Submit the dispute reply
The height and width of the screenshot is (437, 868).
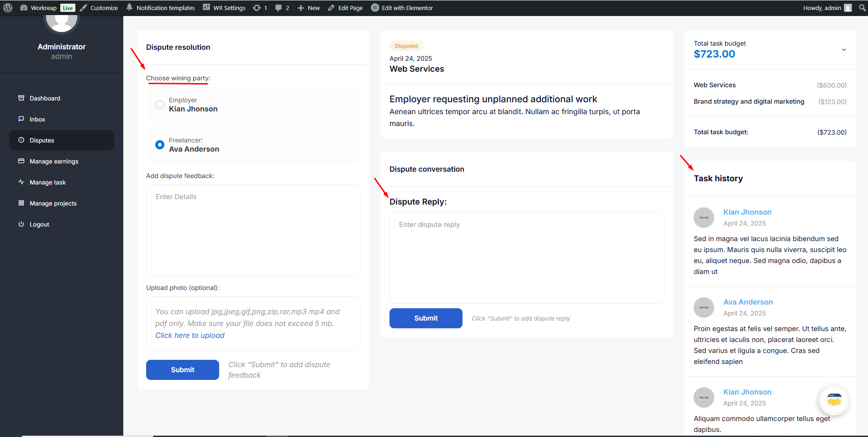click(426, 318)
